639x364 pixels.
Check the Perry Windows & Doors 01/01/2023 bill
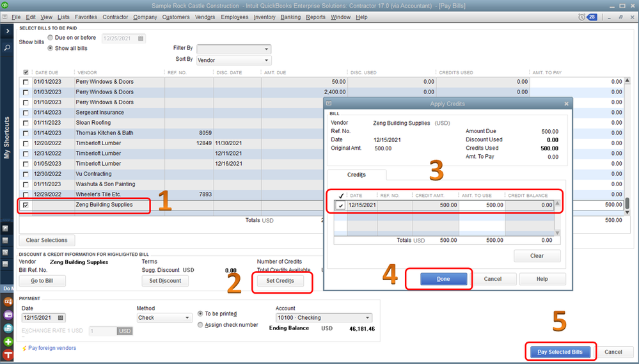tap(26, 82)
